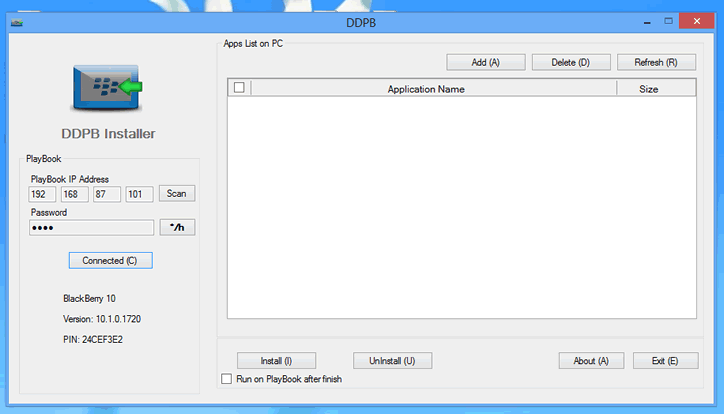This screenshot has width=724, height=414.
Task: Install selected apps with Install (I)
Action: coord(277,360)
